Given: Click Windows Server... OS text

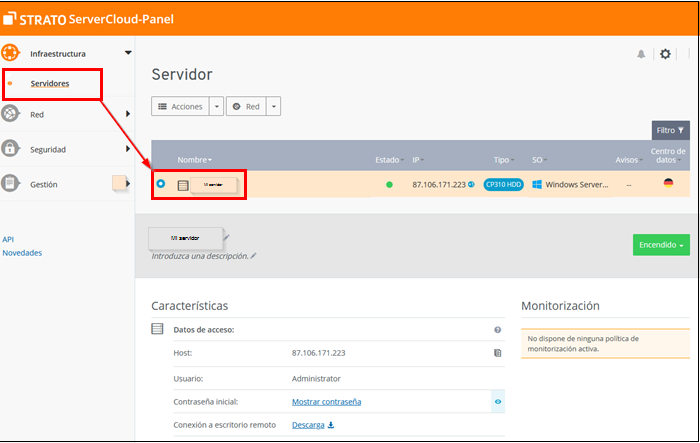Looking at the screenshot, I should coord(577,184).
